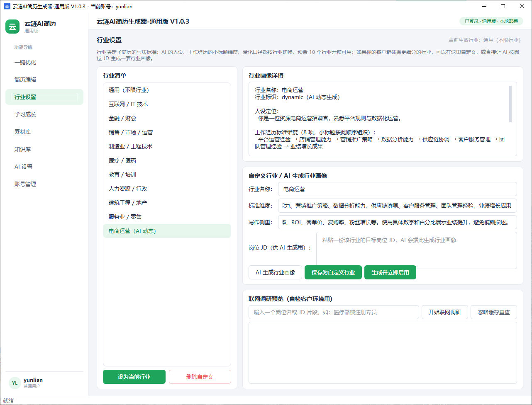The width and height of the screenshot is (532, 405).
Task: Select 金融 / 财会 industry
Action: (x=167, y=118)
